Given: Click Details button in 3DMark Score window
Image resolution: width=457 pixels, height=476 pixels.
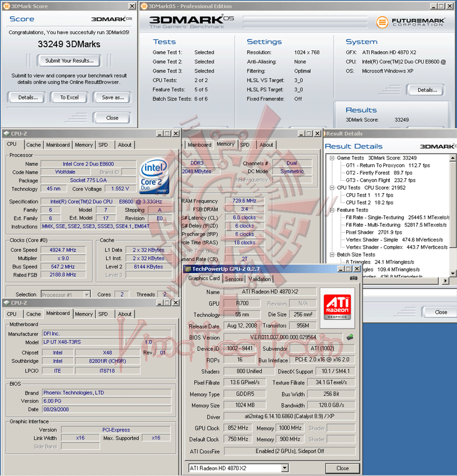Looking at the screenshot, I should click(27, 98).
